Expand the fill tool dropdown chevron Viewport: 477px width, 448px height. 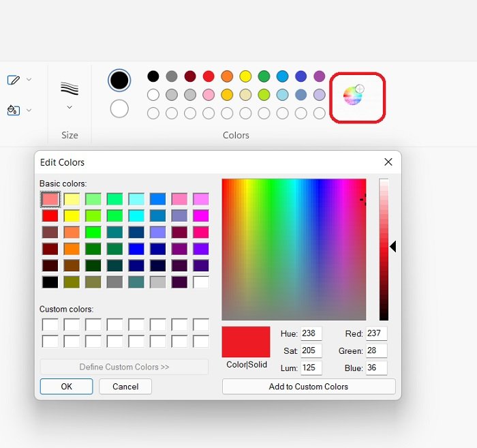29,110
